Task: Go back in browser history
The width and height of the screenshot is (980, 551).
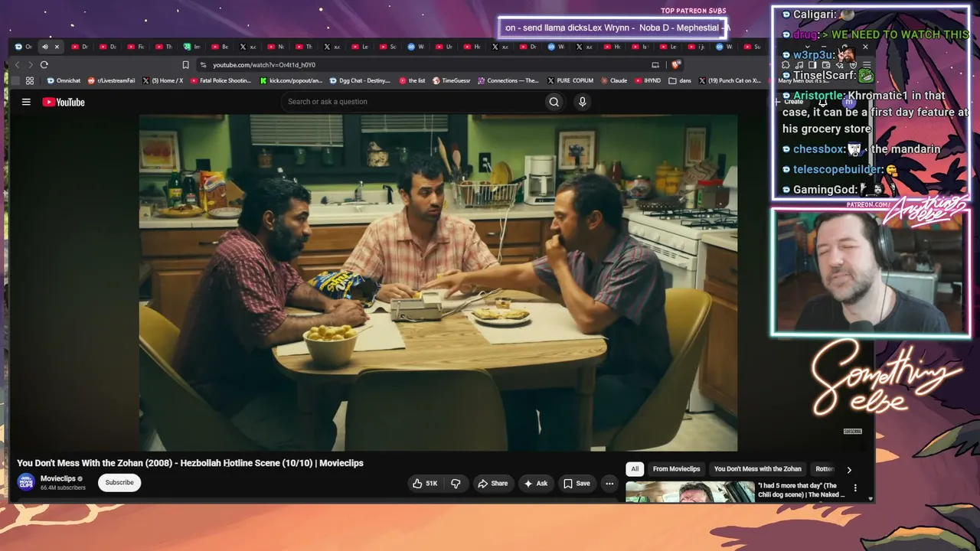Action: [18, 65]
